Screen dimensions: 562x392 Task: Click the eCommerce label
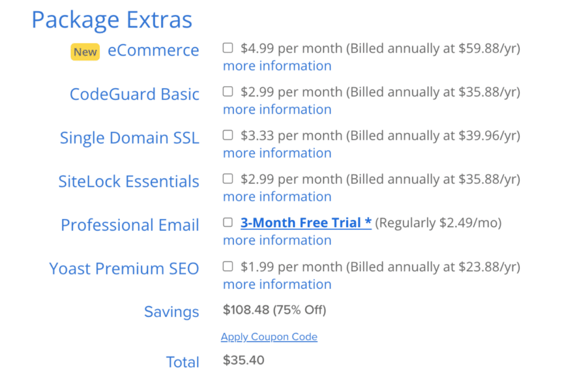[153, 50]
